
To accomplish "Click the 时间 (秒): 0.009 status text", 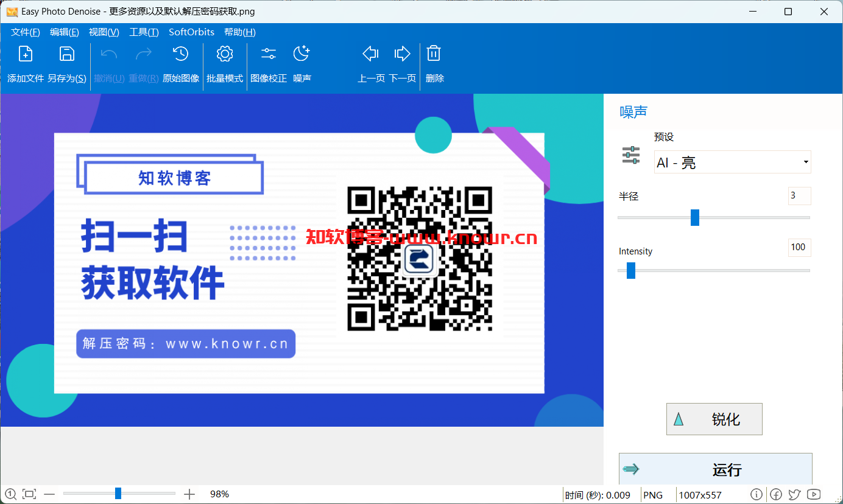I will coord(598,495).
